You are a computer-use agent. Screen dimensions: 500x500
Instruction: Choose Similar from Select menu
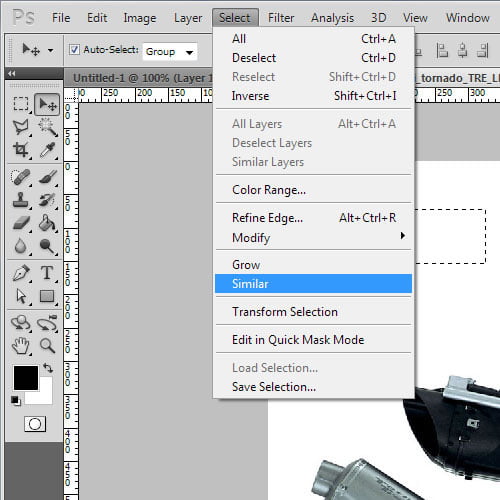(313, 284)
